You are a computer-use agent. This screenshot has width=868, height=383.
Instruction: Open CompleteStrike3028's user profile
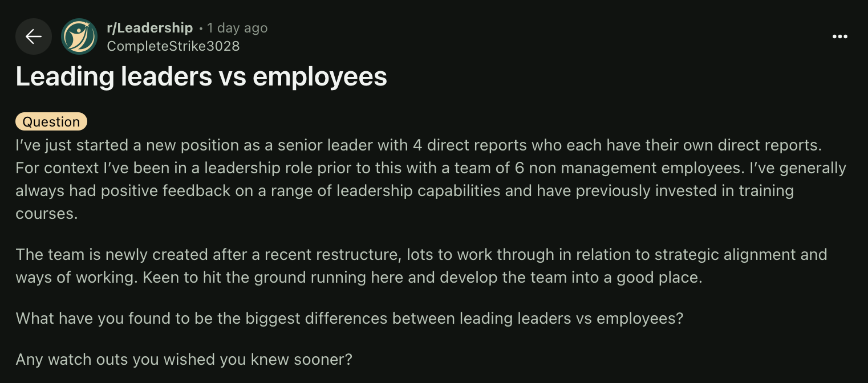(x=173, y=46)
